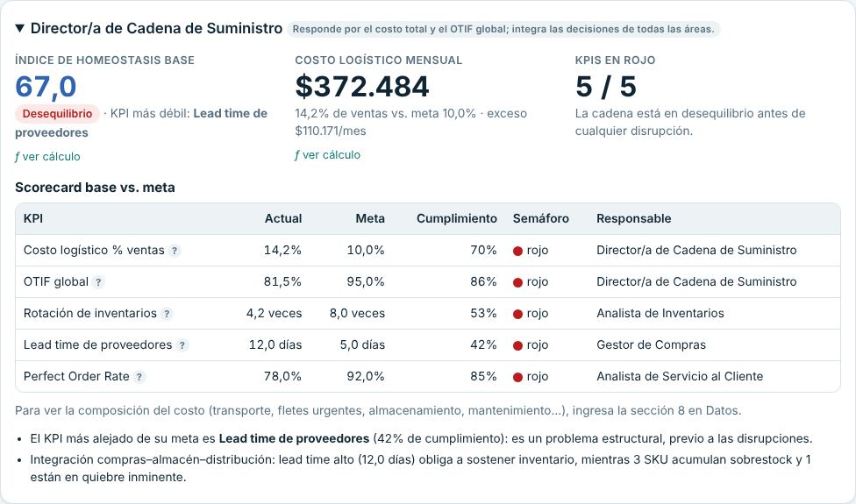Click the Responsable column header

tap(634, 219)
